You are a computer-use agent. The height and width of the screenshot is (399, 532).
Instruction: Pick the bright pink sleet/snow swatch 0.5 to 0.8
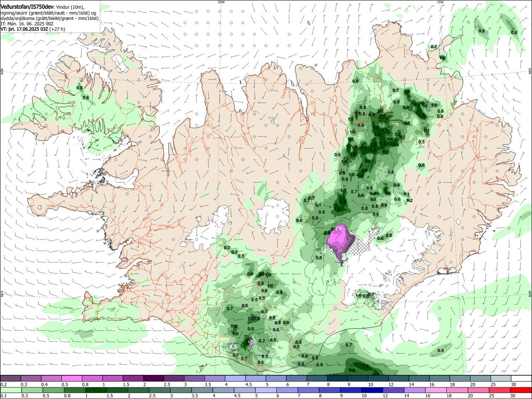click(71, 378)
